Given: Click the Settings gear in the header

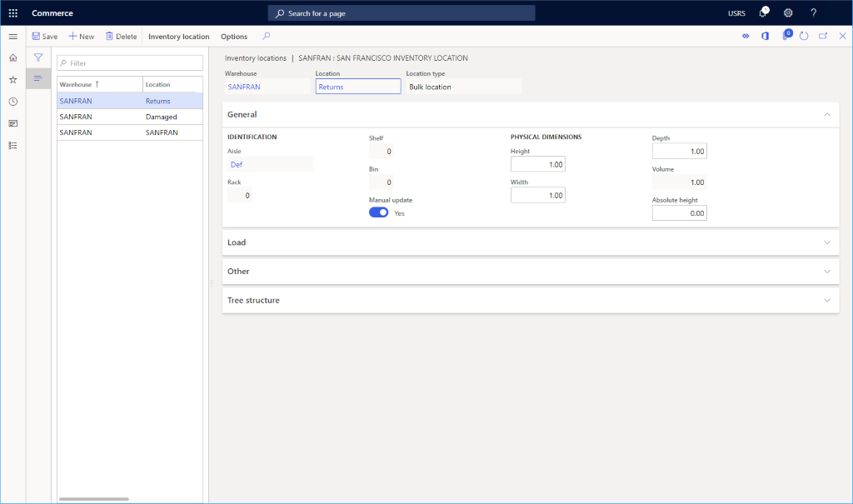Looking at the screenshot, I should coord(787,12).
